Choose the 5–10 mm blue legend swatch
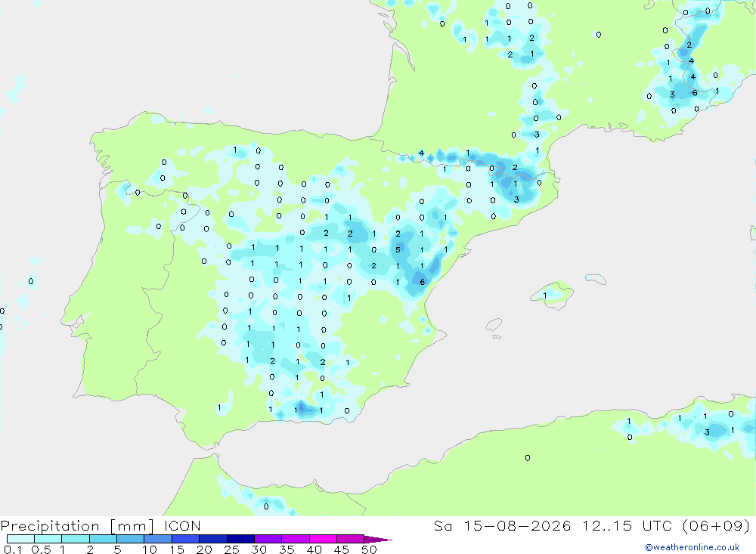This screenshot has height=554, width=756. [130, 539]
